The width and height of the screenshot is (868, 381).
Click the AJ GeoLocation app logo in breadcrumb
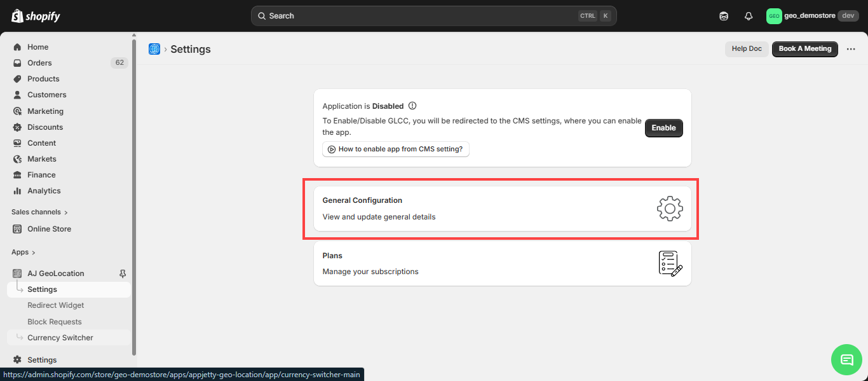click(x=154, y=49)
